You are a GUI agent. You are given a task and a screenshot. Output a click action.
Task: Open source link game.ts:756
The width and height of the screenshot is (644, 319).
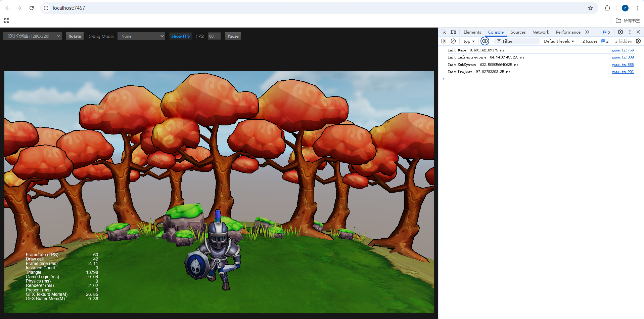[623, 50]
